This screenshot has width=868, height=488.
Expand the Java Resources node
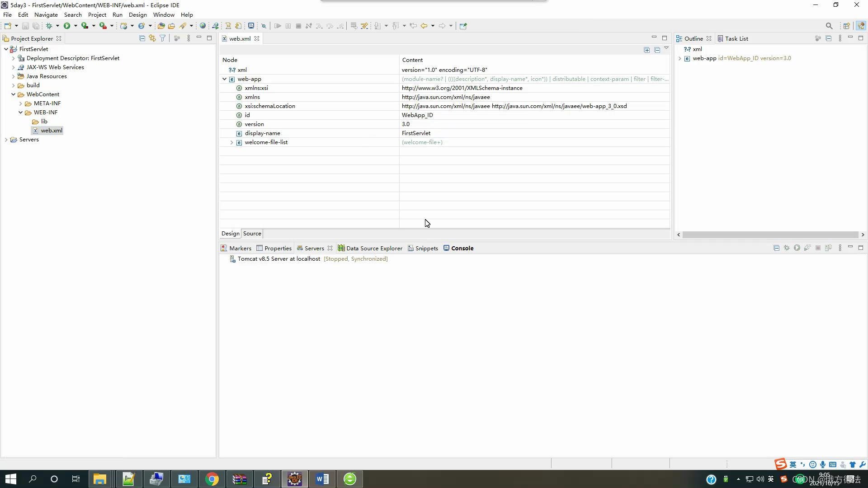[13, 76]
